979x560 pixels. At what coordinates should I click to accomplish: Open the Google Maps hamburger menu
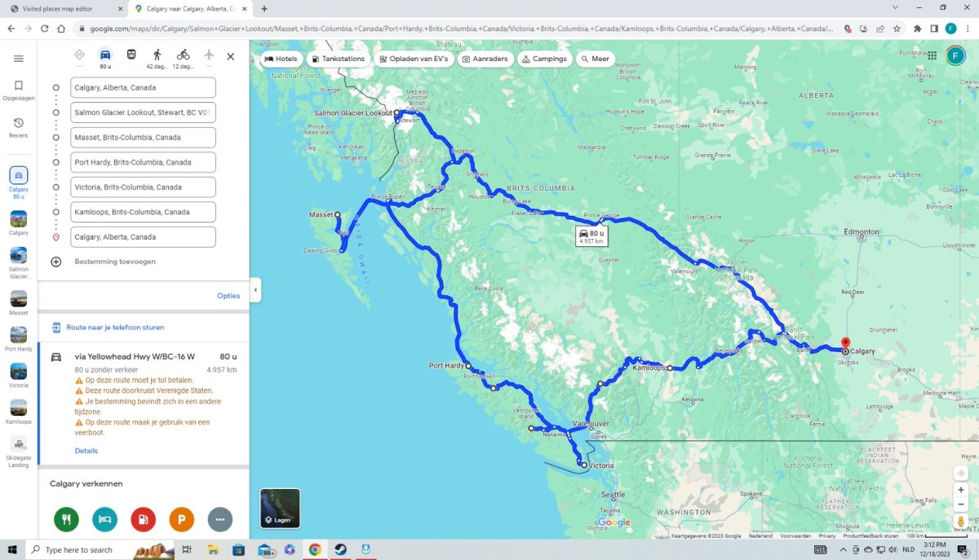19,59
